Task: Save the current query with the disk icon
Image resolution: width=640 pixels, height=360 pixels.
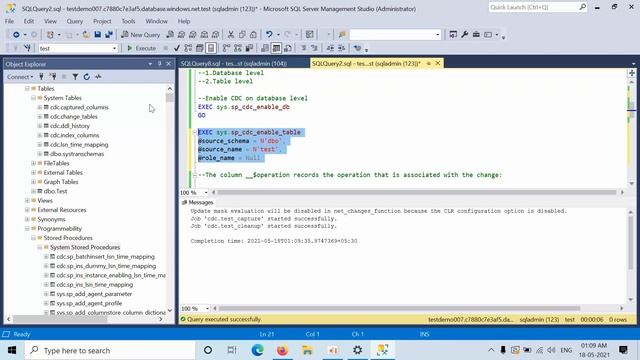Action: point(97,35)
